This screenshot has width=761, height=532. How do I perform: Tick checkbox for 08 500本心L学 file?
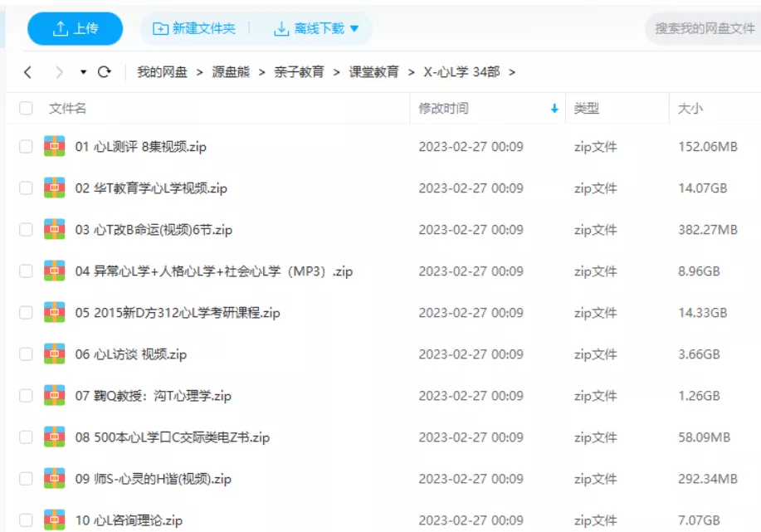[26, 437]
